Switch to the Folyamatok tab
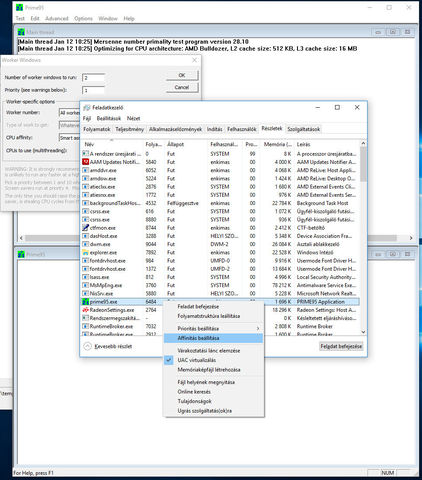Screen dimensions: 422x480 (97, 129)
